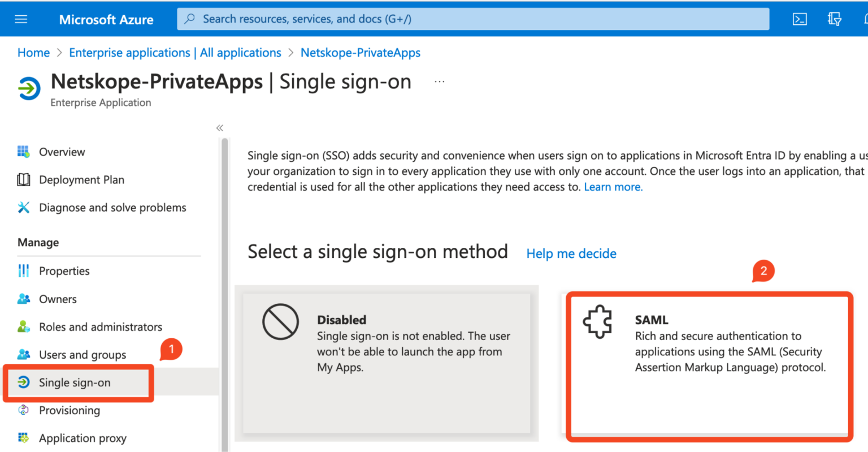Go to Enterprise applications All applications breadcrumb
Screen dimensions: 868x452
(175, 52)
